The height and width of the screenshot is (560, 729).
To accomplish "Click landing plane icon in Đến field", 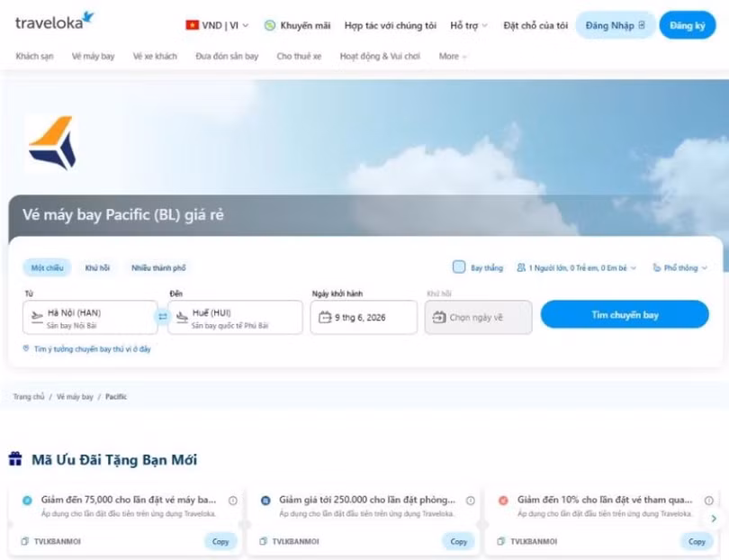I will [182, 317].
